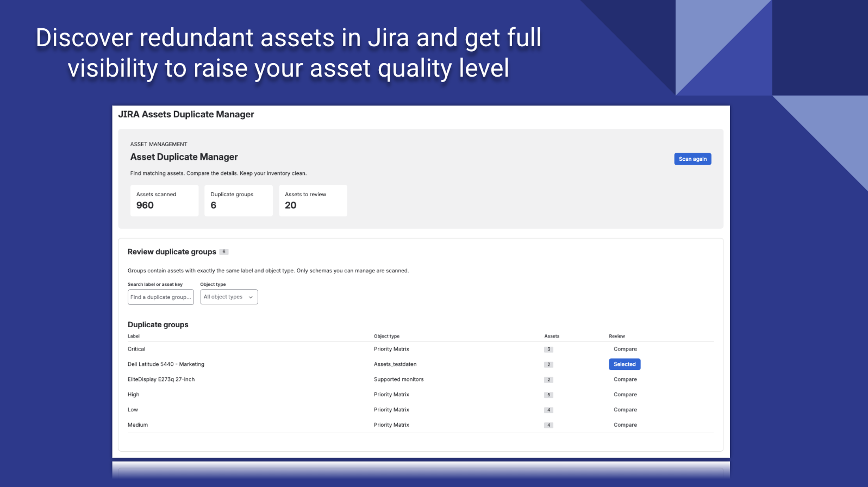The image size is (868, 487).
Task: Click the Scan again button
Action: 692,159
